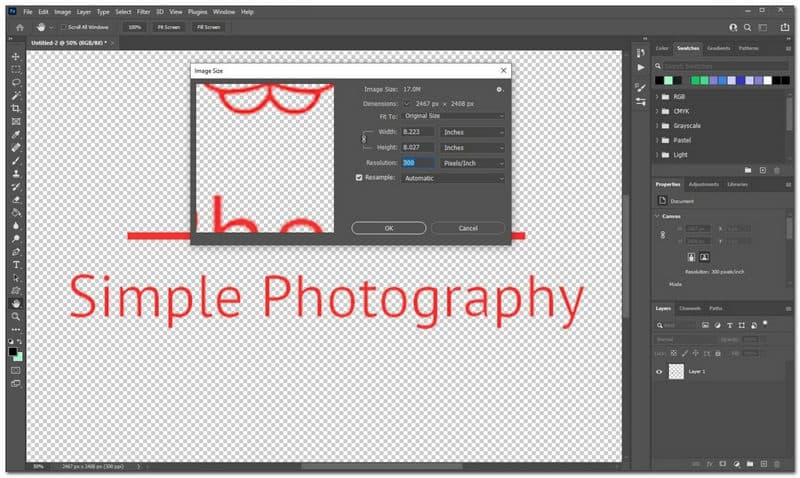Select the Path Selection tool

(x=16, y=278)
